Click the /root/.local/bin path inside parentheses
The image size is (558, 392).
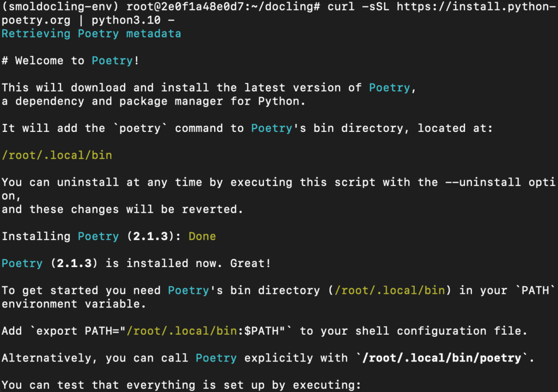pyautogui.click(x=390, y=290)
